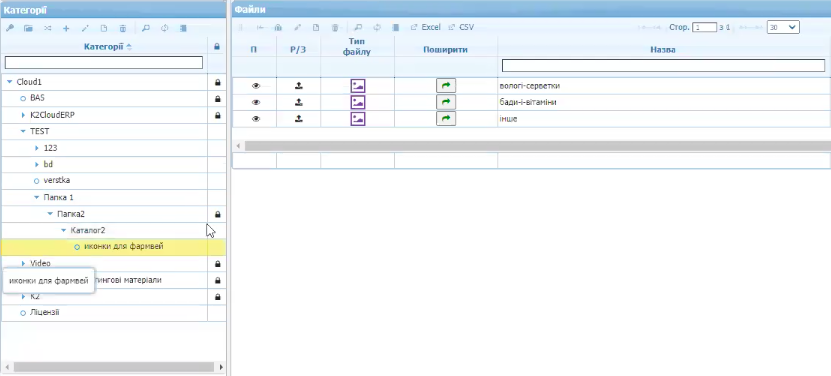Click the key icon in Категорії toolbar
The height and width of the screenshot is (376, 831).
[x=10, y=29]
